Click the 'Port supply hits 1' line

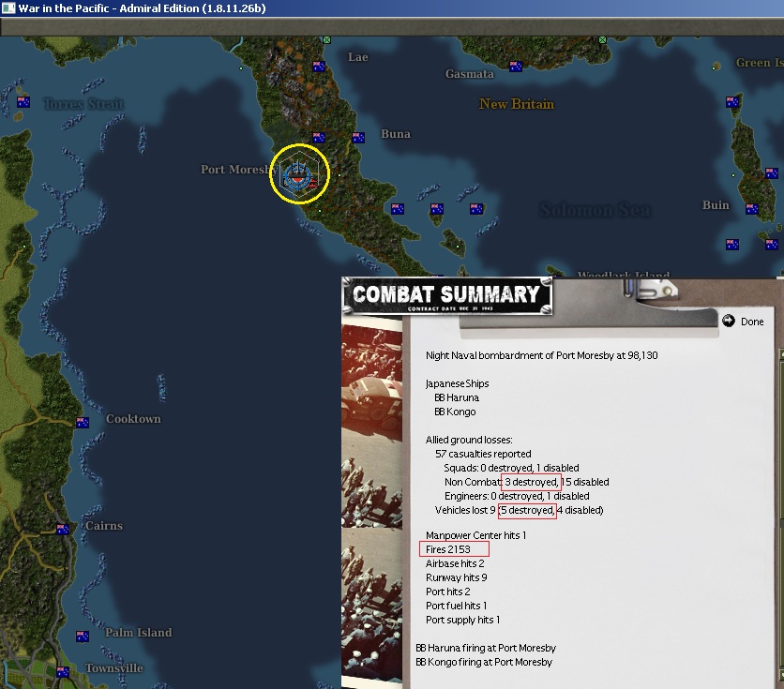tap(462, 620)
